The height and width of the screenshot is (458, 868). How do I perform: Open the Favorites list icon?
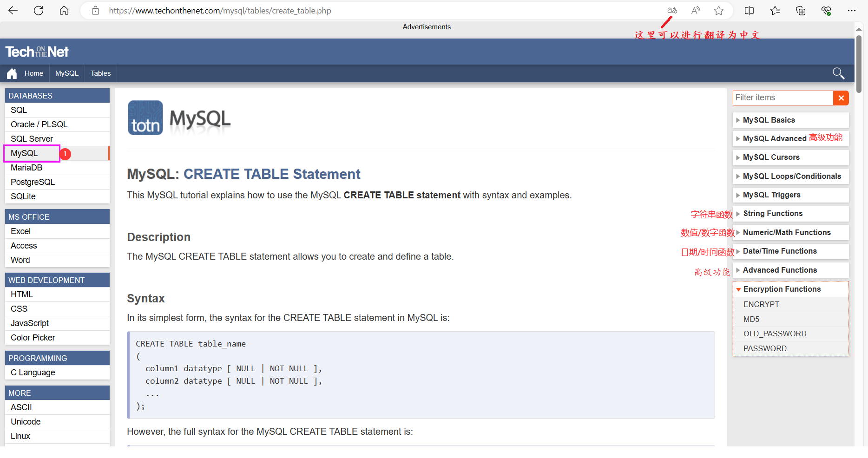(775, 10)
